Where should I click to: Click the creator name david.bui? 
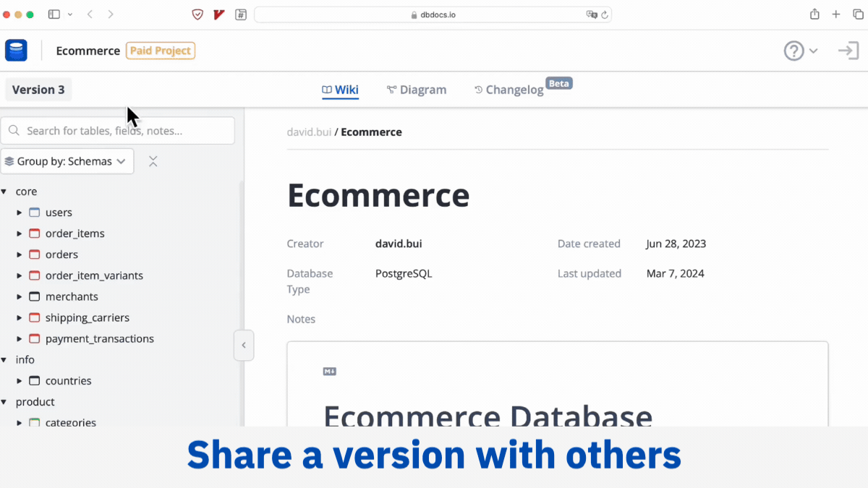point(399,244)
